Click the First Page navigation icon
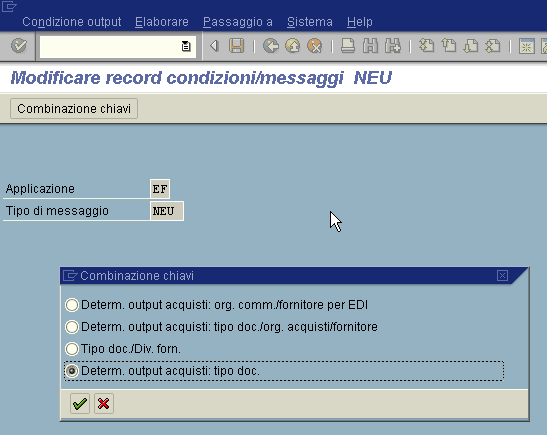This screenshot has width=547, height=435. pos(426,46)
